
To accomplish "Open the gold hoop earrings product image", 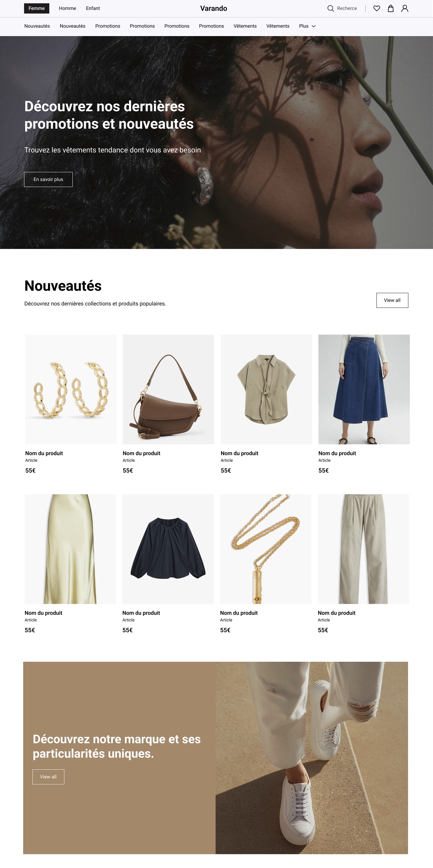I will 71,389.
